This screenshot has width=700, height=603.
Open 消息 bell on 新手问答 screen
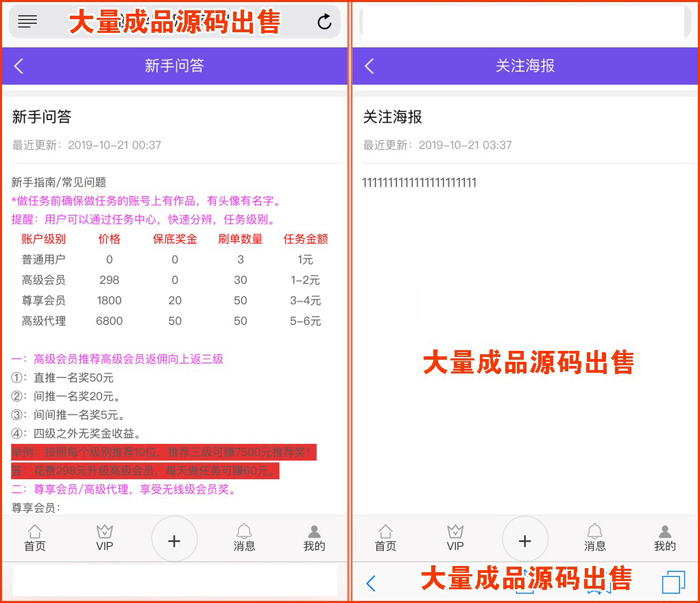[x=244, y=538]
